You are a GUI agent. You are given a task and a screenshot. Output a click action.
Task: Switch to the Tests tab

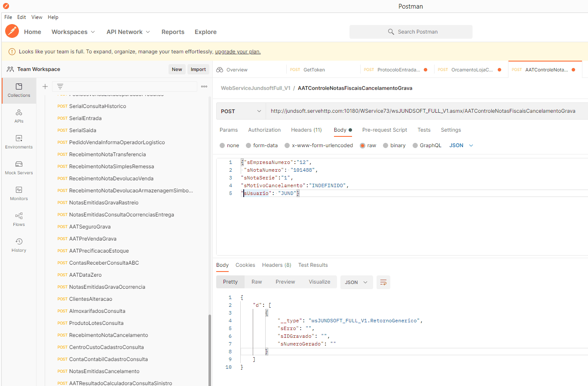pos(424,130)
